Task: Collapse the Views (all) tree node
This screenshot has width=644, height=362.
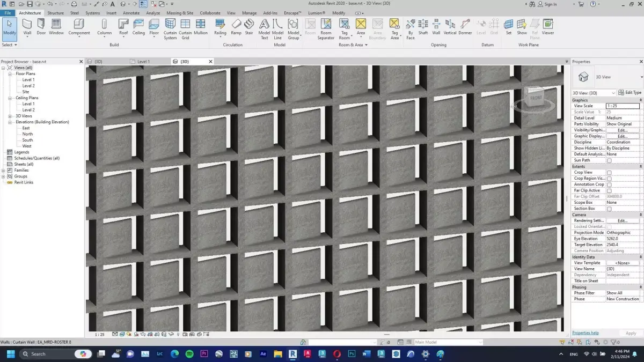Action: click(x=3, y=68)
